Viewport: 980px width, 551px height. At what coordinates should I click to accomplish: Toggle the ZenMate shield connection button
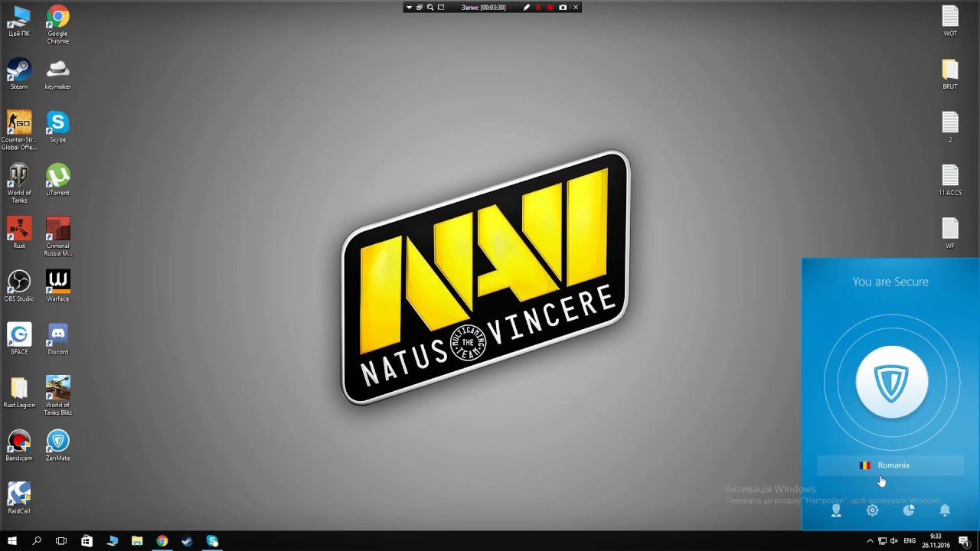(x=891, y=382)
